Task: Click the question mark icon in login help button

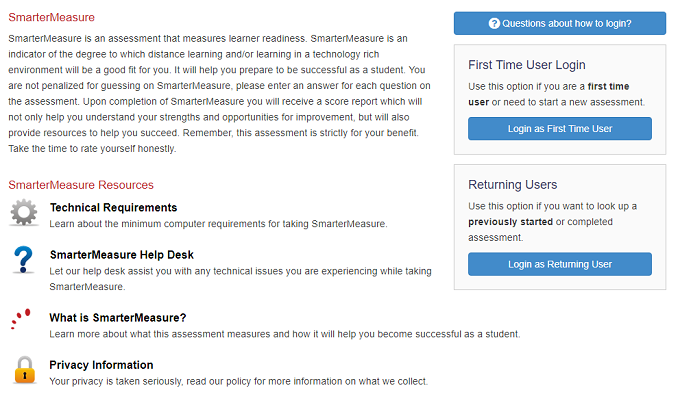Action: pyautogui.click(x=494, y=23)
